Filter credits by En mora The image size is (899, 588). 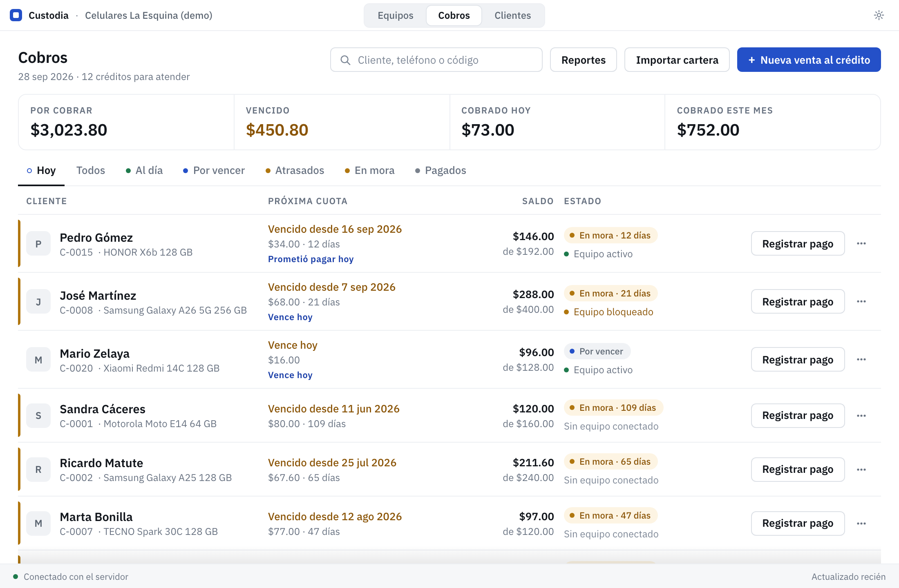tap(369, 170)
